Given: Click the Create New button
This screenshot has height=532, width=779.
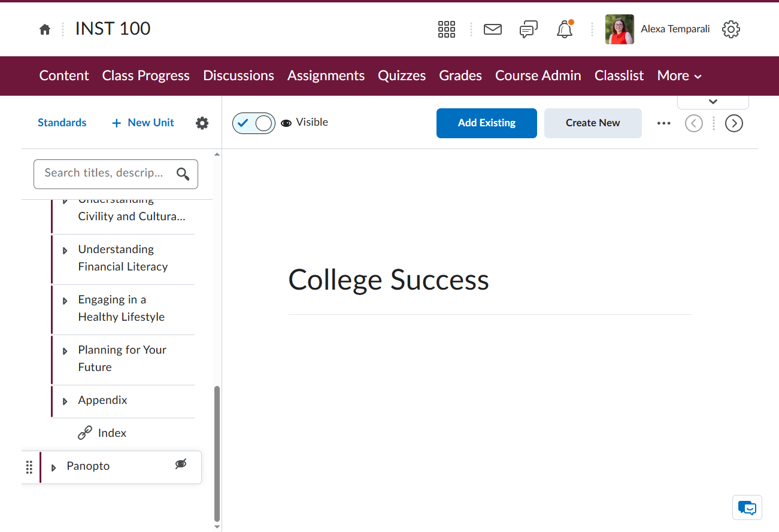Looking at the screenshot, I should [593, 123].
